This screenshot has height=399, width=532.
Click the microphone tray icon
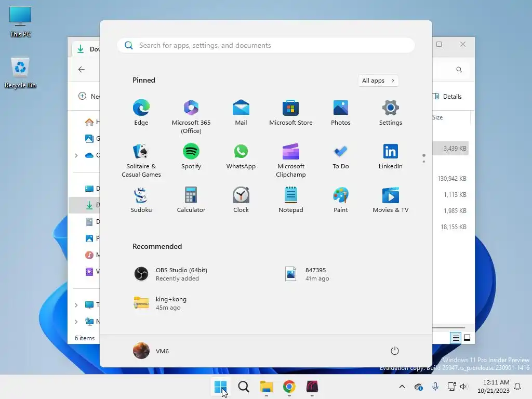(435, 387)
